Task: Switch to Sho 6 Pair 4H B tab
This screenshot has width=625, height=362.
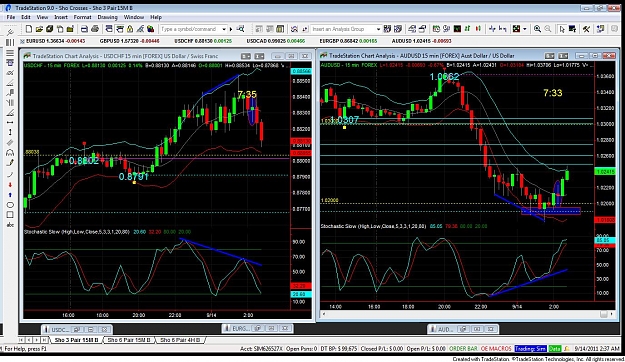Action: (x=180, y=340)
